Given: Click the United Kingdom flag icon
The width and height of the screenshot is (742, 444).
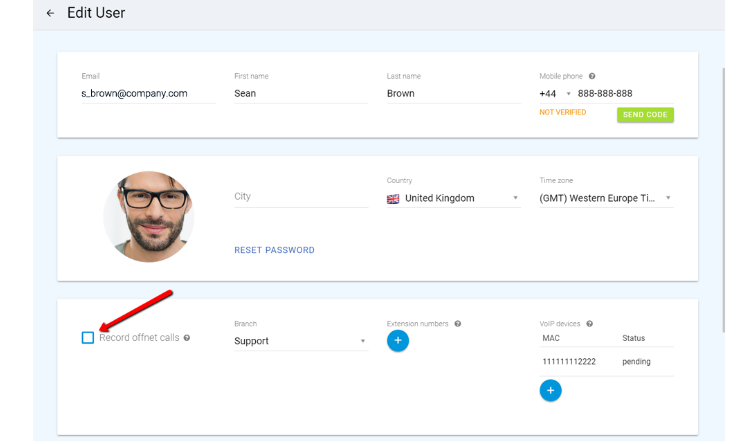Looking at the screenshot, I should point(393,198).
